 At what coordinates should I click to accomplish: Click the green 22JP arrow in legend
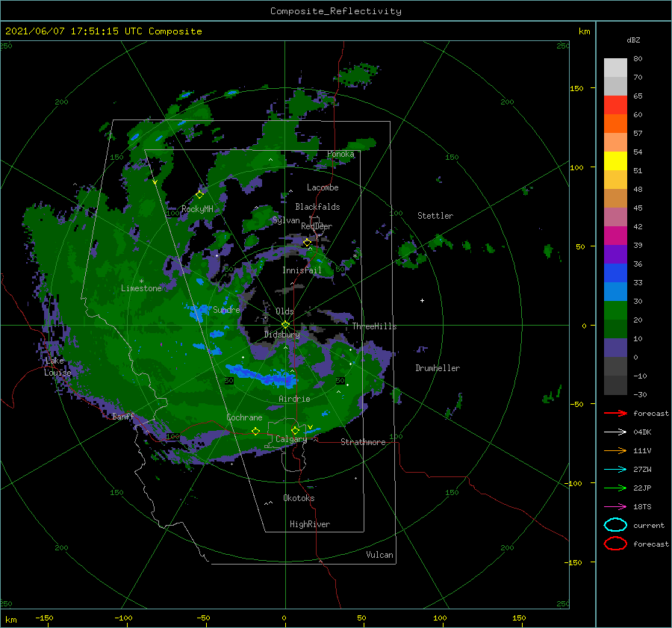(x=616, y=488)
